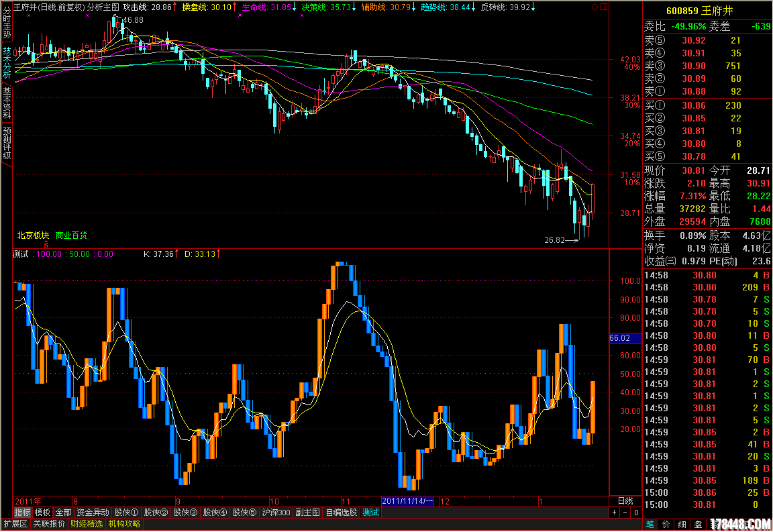Viewport: 773px width, 532px height.
Task: Click the zoom out (−) chart button
Action: pyautogui.click(x=625, y=513)
